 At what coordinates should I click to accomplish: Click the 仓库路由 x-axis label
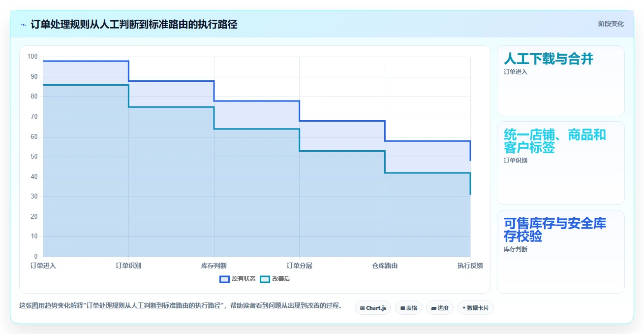pyautogui.click(x=385, y=266)
